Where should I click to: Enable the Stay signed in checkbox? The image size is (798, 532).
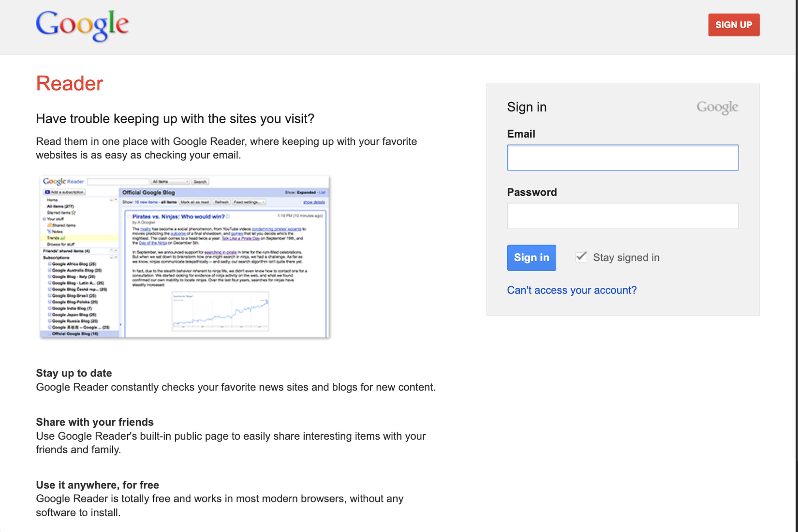click(x=580, y=257)
